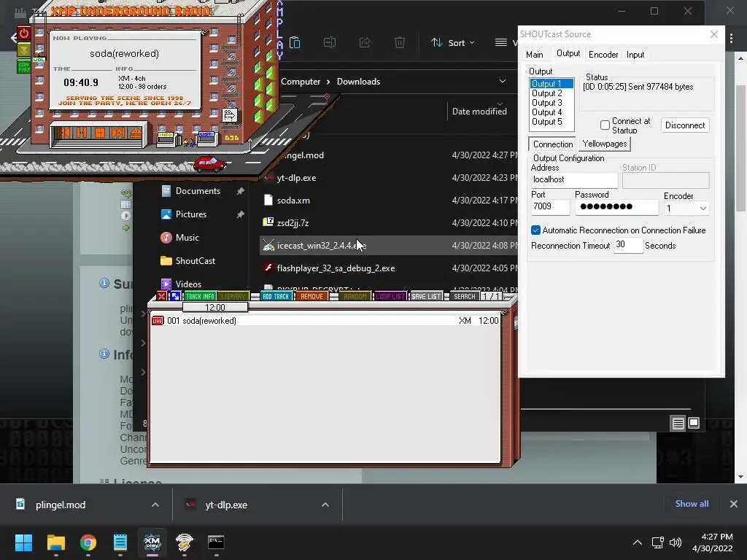Skip to next track in XMPlay
The height and width of the screenshot is (560, 747).
117,133
